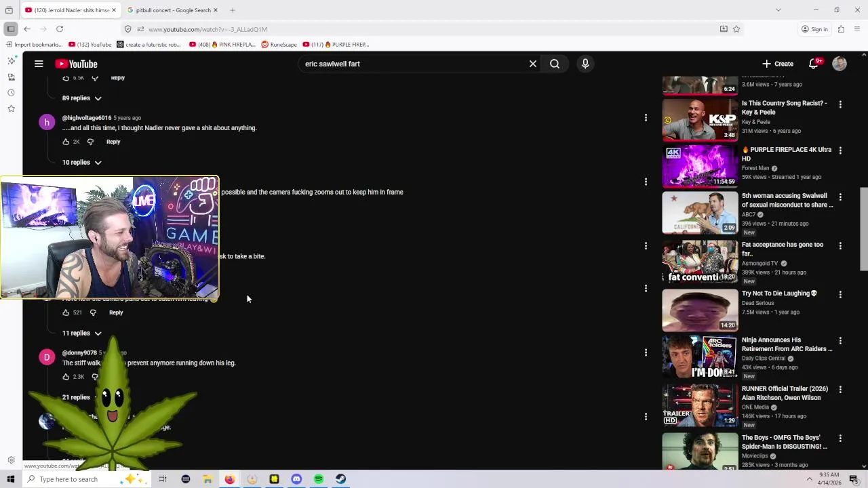Image resolution: width=868 pixels, height=488 pixels.
Task: Open the RuneScape bookmark
Action: [x=279, y=45]
